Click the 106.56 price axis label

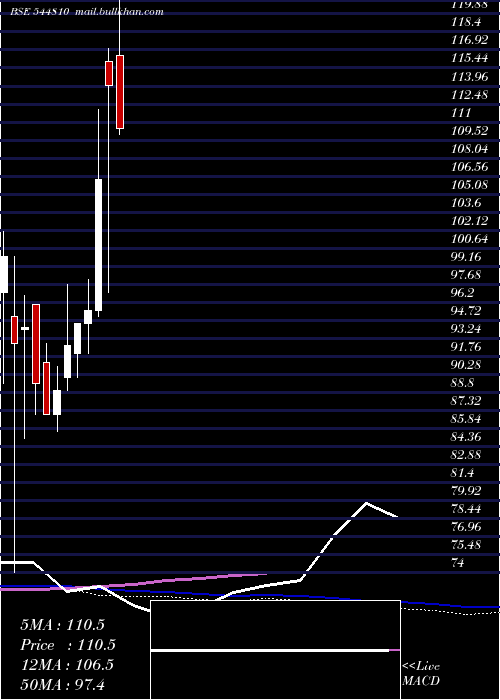[x=470, y=167]
